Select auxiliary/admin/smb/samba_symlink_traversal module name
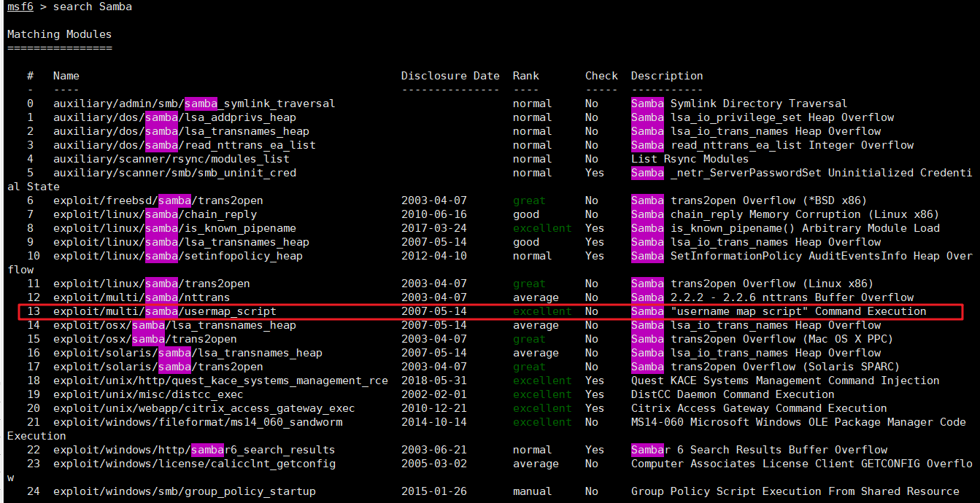The image size is (980, 503). pyautogui.click(x=194, y=104)
